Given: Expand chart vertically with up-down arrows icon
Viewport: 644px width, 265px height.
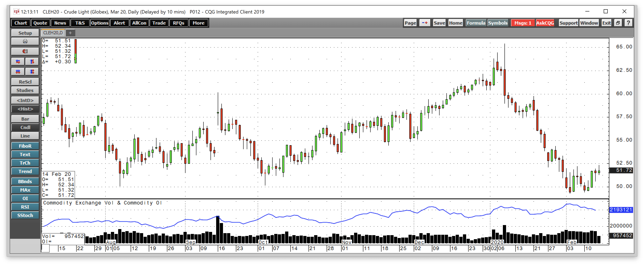Looking at the screenshot, I should click(x=32, y=62).
